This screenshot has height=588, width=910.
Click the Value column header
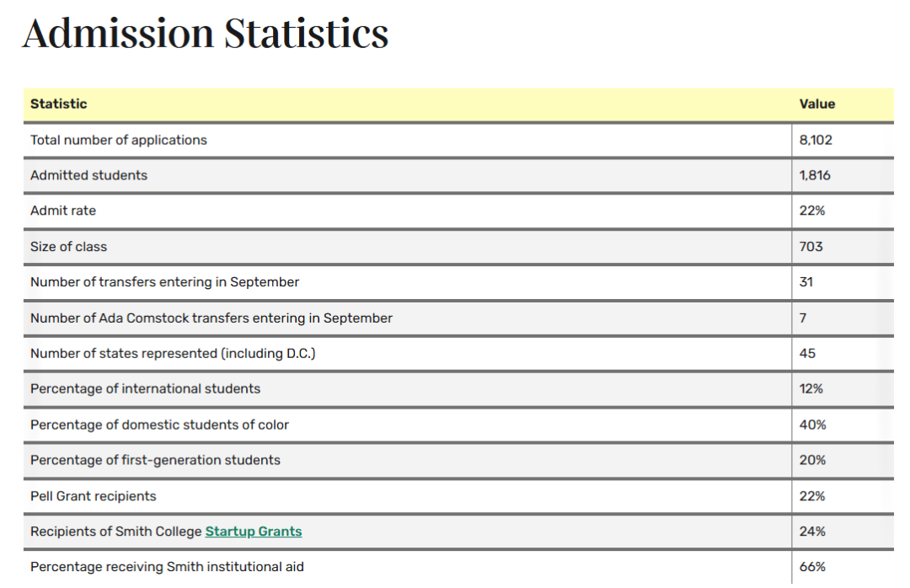click(x=816, y=104)
